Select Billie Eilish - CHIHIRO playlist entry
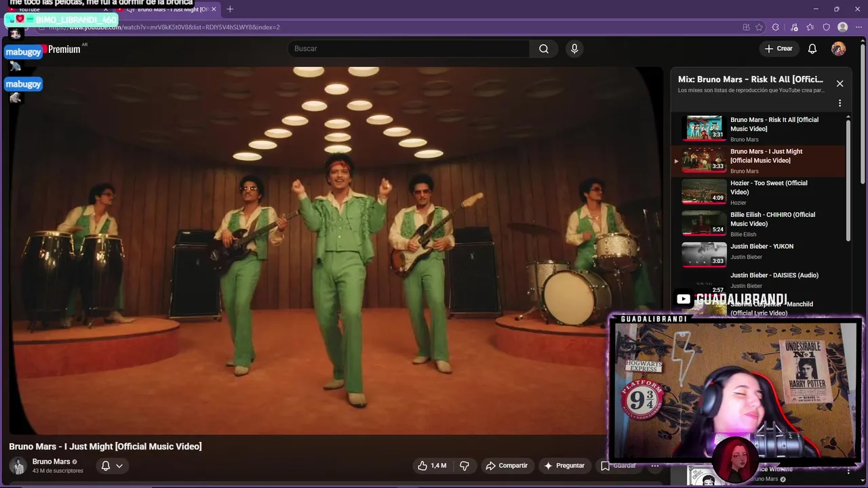Viewport: 868px width, 488px height. point(759,224)
